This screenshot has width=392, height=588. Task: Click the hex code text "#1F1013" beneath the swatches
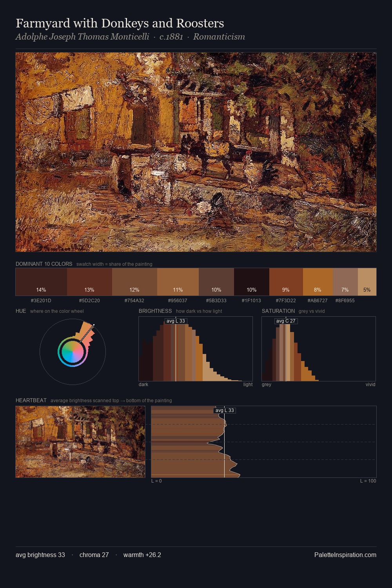tap(251, 301)
